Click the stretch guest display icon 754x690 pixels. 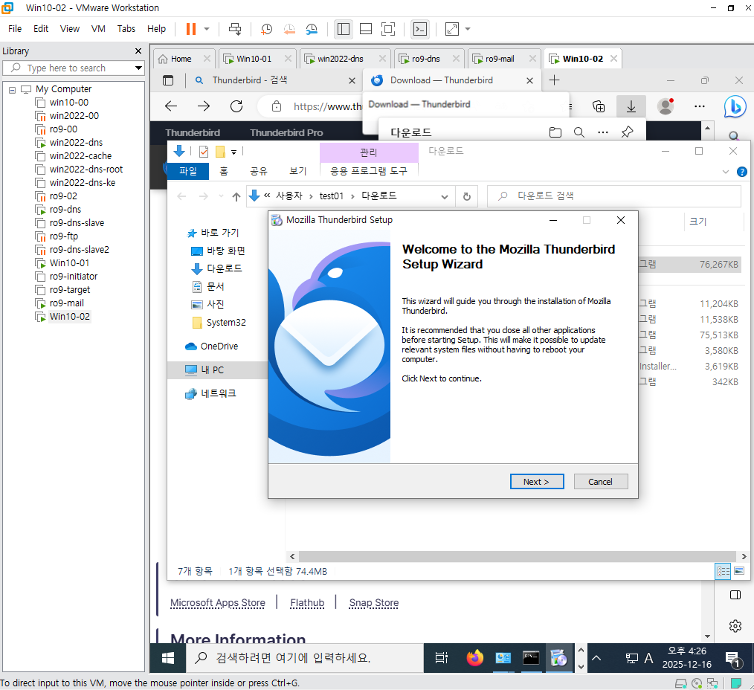tap(452, 29)
